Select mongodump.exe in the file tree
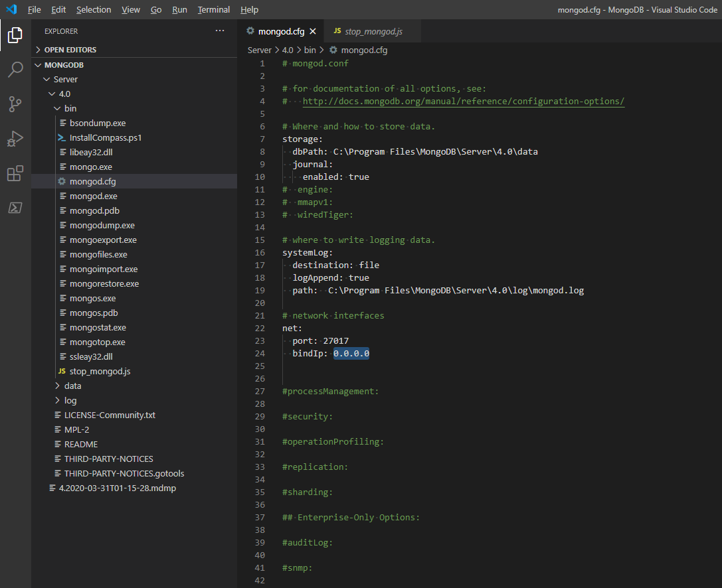The height and width of the screenshot is (588, 722). point(134,225)
